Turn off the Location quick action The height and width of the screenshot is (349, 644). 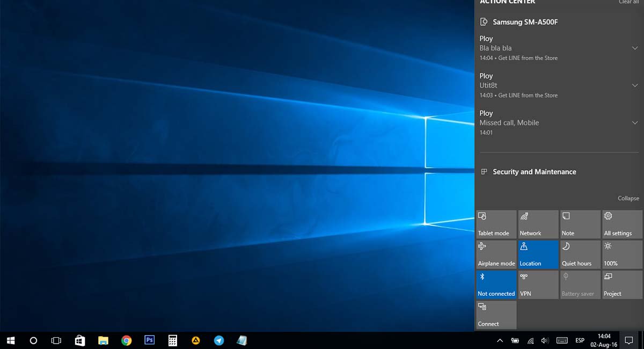pyautogui.click(x=538, y=254)
